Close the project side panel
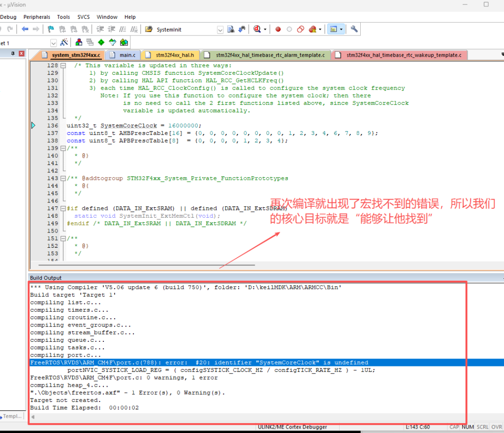 tap(23, 54)
